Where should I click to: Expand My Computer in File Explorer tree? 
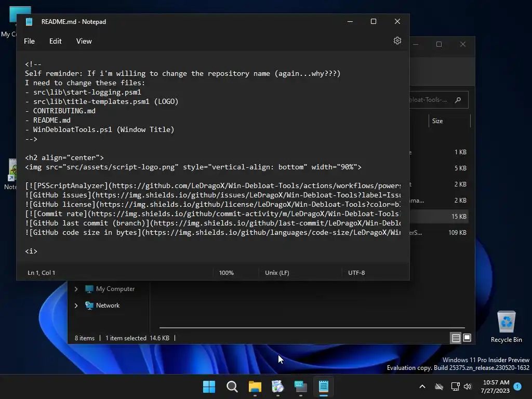click(x=76, y=289)
